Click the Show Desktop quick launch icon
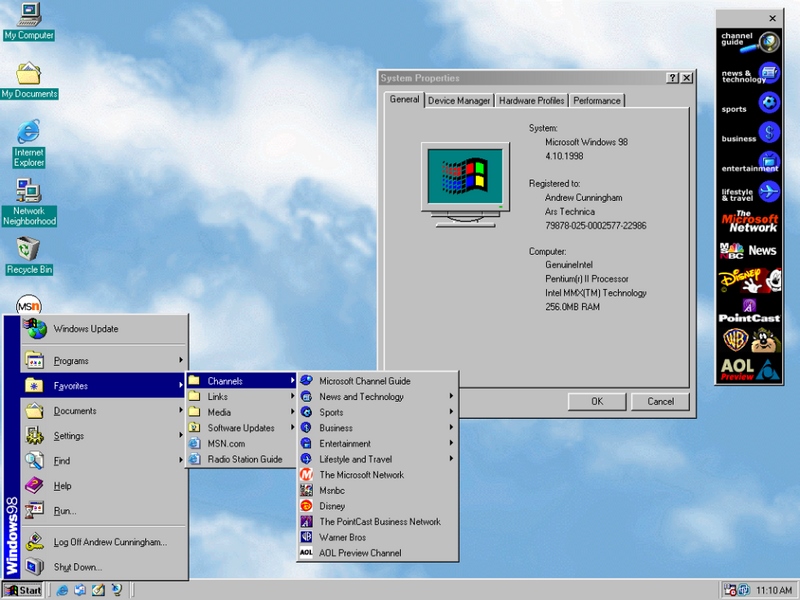 (x=97, y=590)
